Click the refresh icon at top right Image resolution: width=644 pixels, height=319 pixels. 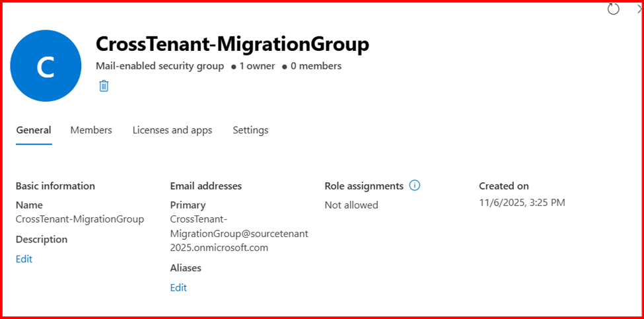(614, 9)
